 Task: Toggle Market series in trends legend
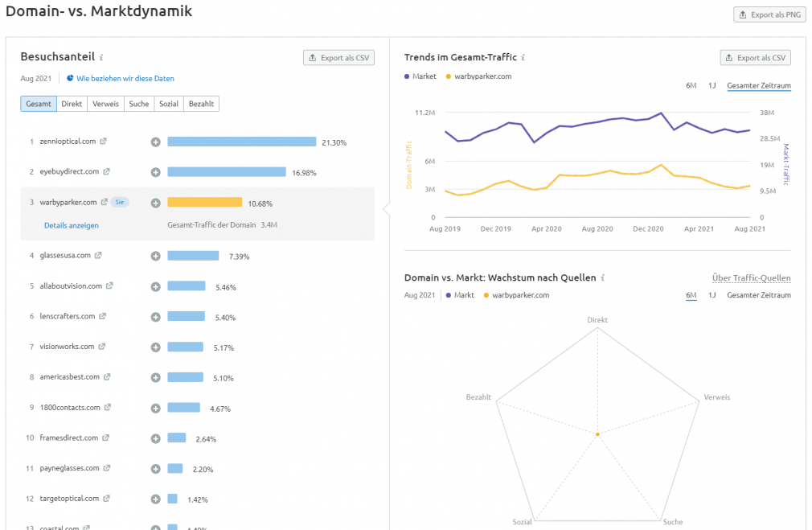tap(420, 76)
